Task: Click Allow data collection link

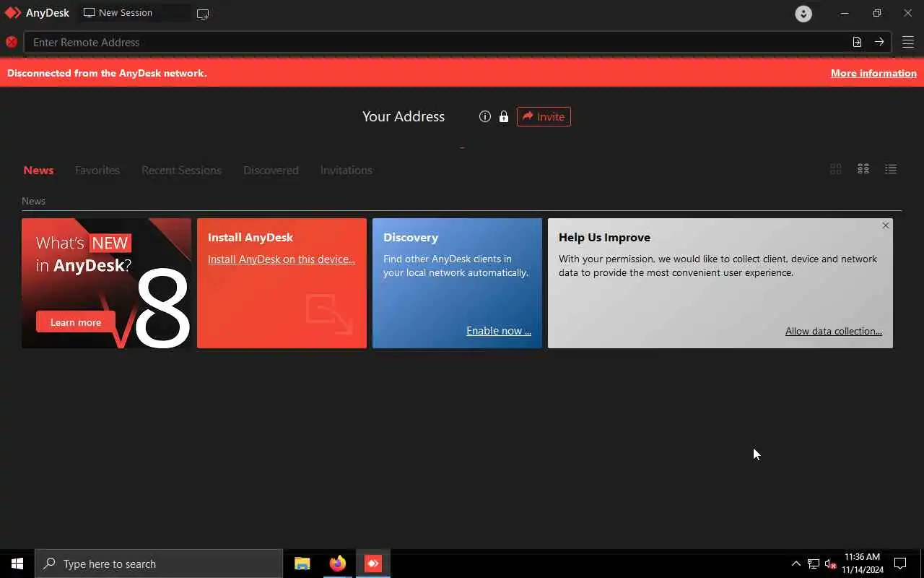Action: pos(834,331)
